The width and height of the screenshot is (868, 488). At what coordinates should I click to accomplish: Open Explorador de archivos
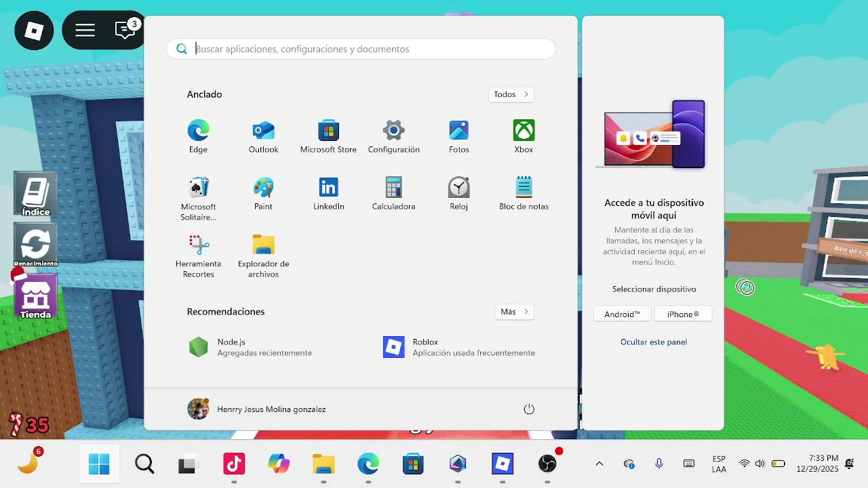tap(263, 256)
